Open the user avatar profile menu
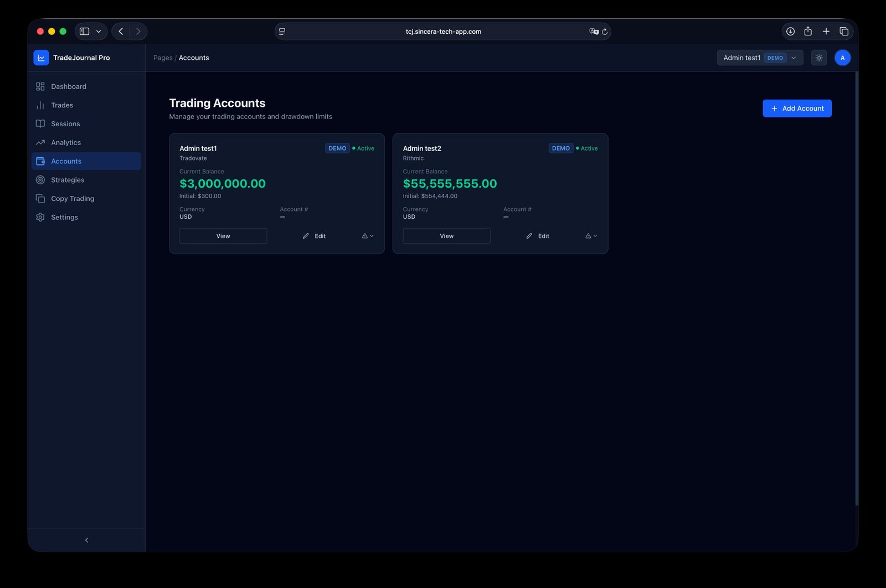 pos(842,58)
